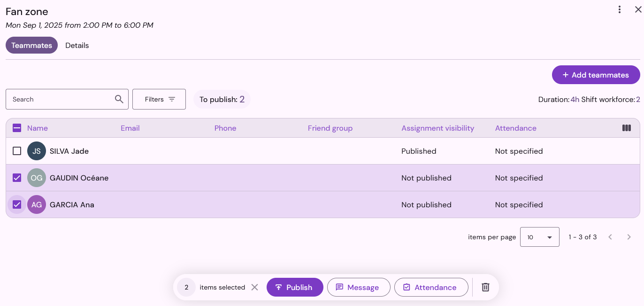
Task: Sort by the Email column header
Action: coord(130,128)
